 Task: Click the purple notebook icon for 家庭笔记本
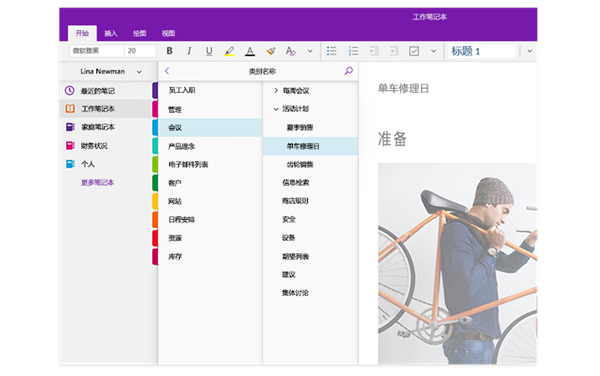[70, 127]
